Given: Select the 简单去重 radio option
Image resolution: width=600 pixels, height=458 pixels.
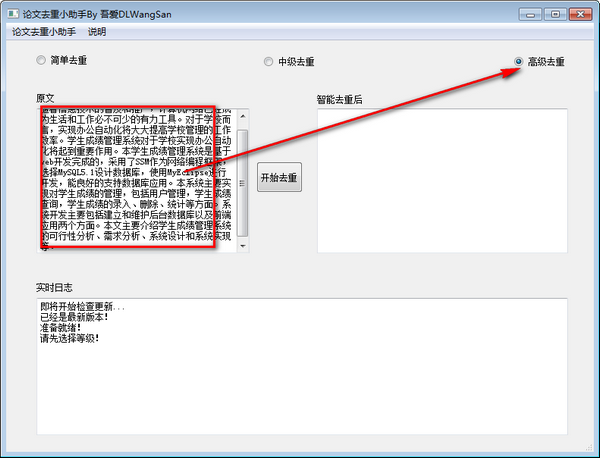Looking at the screenshot, I should [41, 61].
